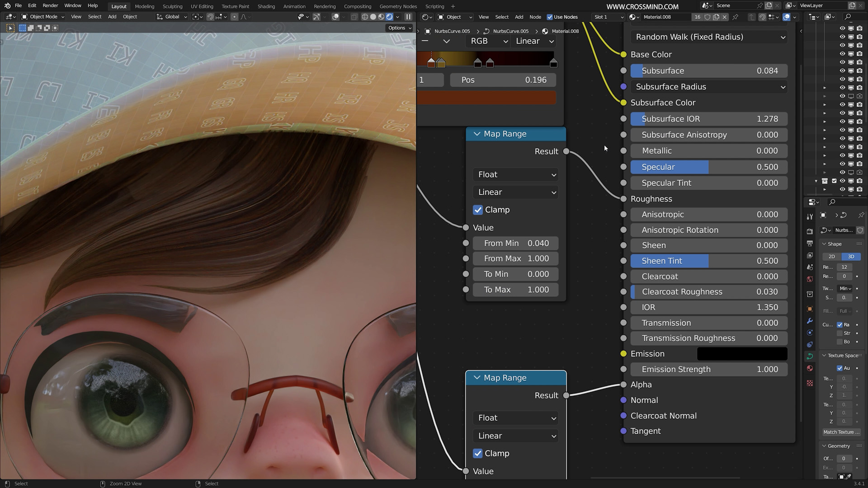The height and width of the screenshot is (488, 868).
Task: Open the Modifier properties wrench tab
Action: pos(810,321)
